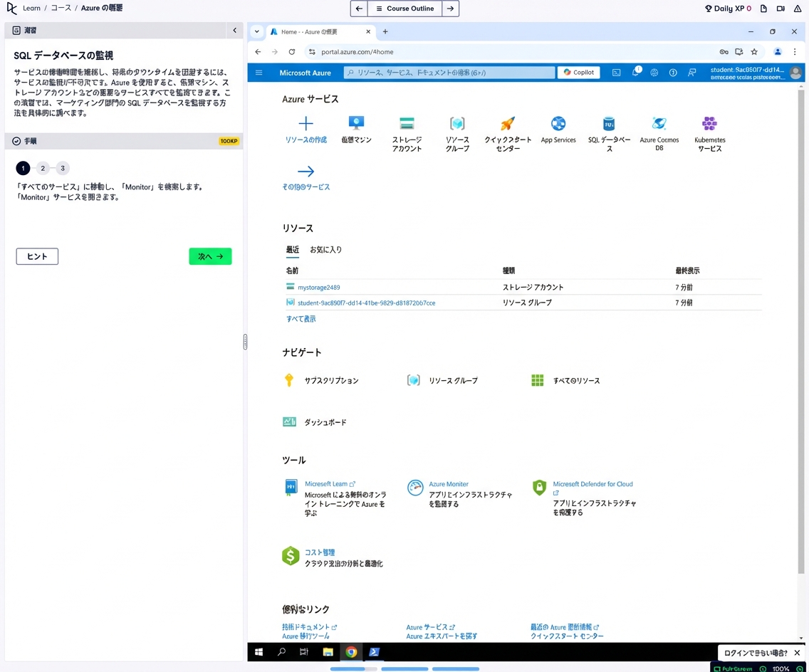809x672 pixels.
Task: Open Subscriptions key icon under Navigate
Action: click(289, 380)
